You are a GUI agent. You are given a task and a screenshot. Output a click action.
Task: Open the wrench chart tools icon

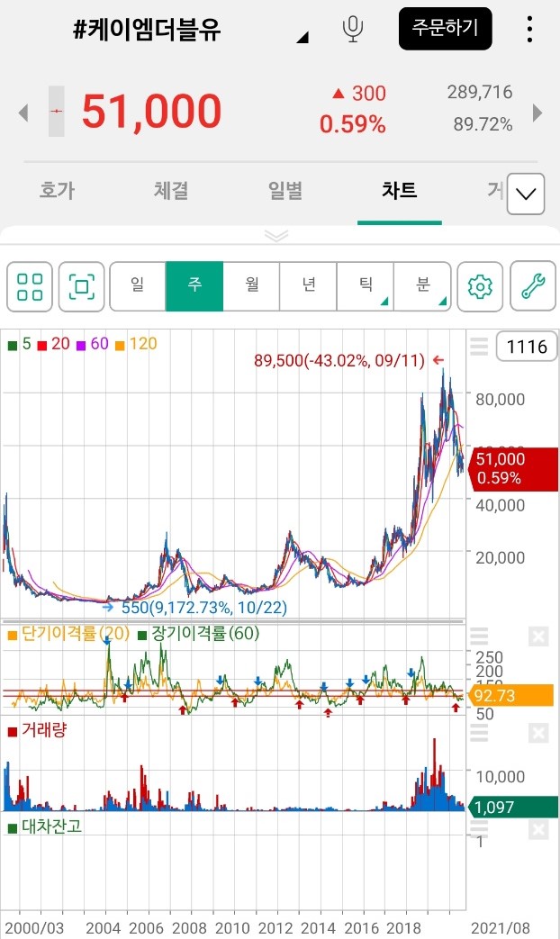click(x=533, y=287)
